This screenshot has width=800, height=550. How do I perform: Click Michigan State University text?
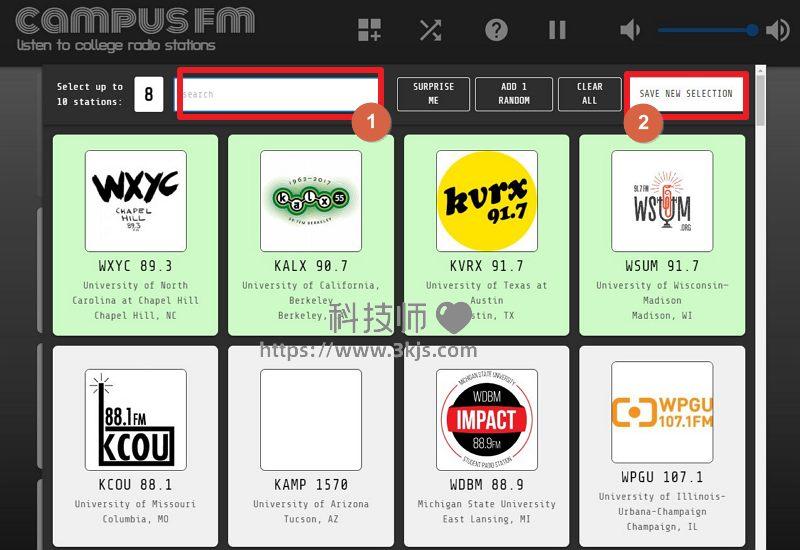[487, 504]
